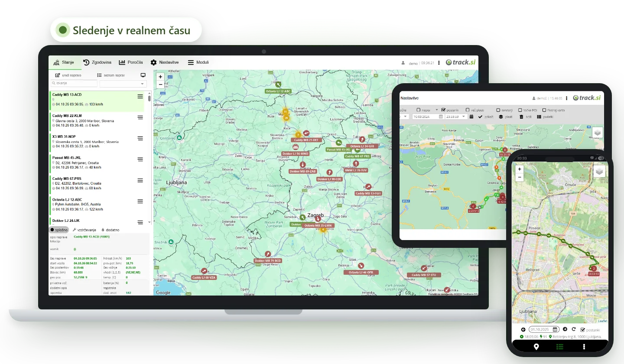Click the Nastavitve gear tab on laptop
624x364 pixels.
[165, 62]
